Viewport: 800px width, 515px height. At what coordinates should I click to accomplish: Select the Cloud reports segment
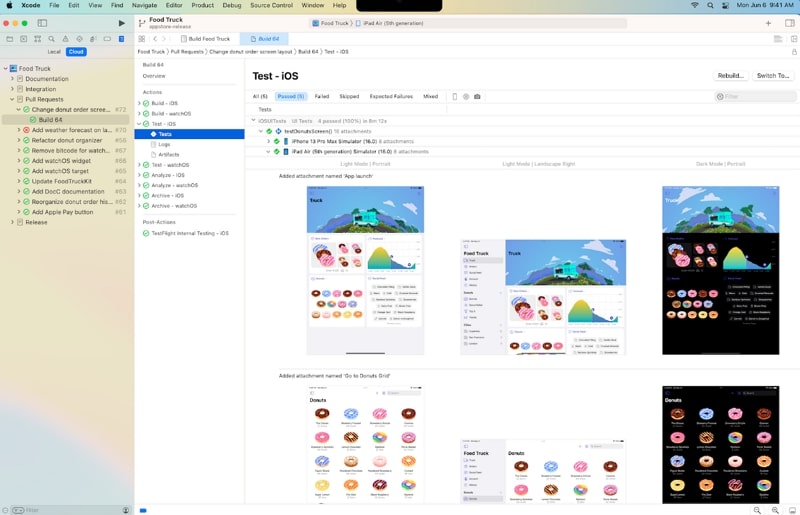click(76, 52)
